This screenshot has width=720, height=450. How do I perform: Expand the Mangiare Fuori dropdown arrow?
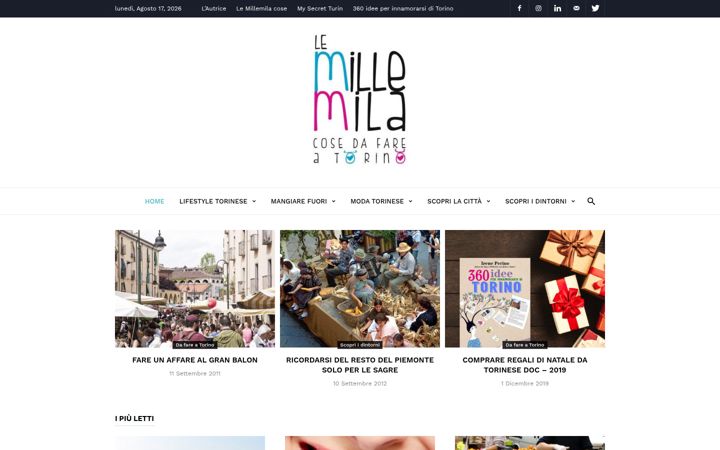coord(334,201)
